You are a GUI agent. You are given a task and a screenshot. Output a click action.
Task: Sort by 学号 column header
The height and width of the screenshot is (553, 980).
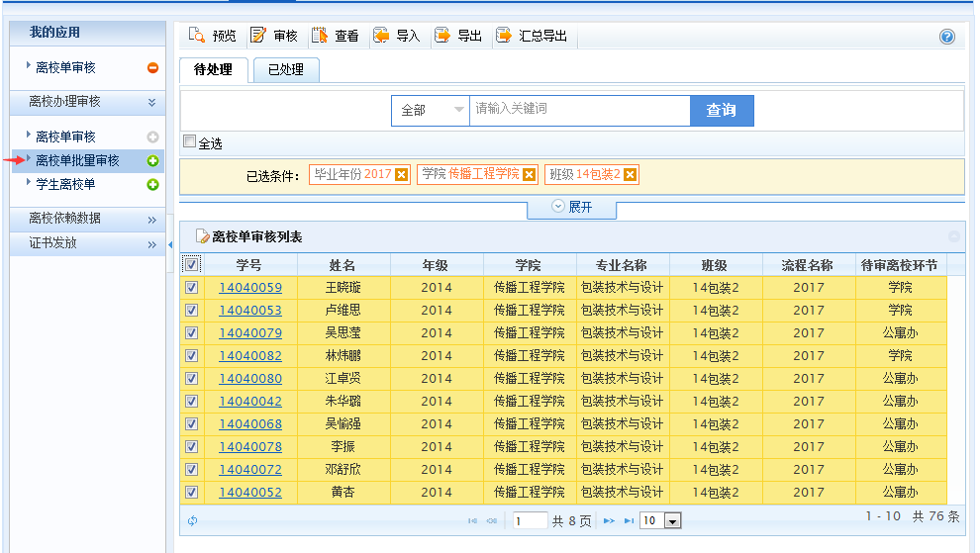(x=249, y=265)
